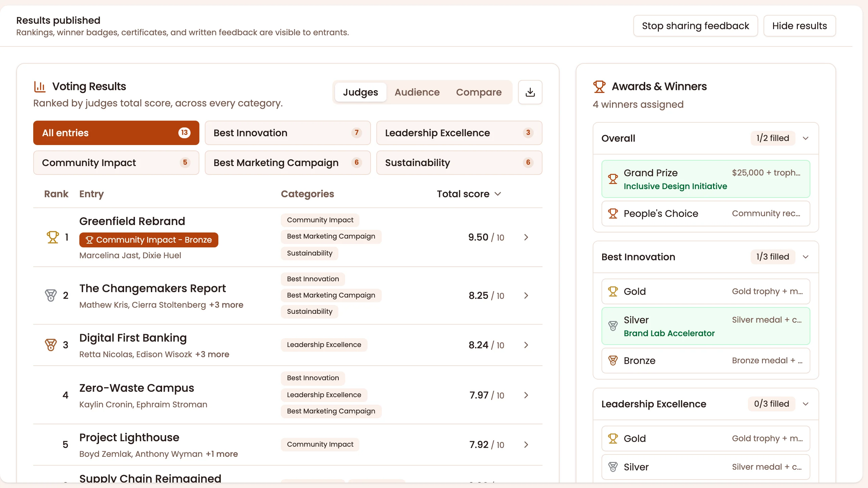Viewport: 868px width, 488px height.
Task: Click the Community Impact - Bronze badge
Action: coord(149,240)
